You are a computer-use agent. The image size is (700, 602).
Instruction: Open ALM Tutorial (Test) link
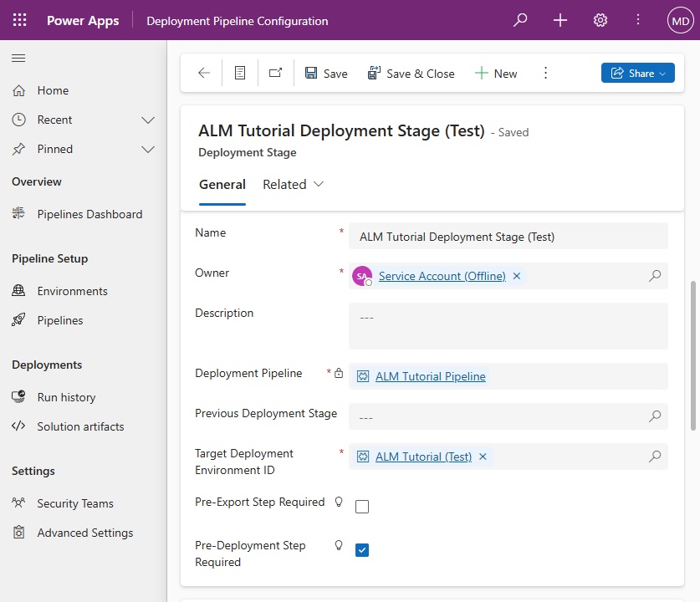pyautogui.click(x=423, y=457)
